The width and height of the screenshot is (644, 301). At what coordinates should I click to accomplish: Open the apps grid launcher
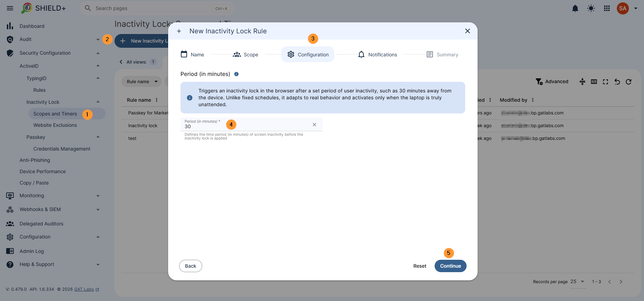(x=607, y=8)
